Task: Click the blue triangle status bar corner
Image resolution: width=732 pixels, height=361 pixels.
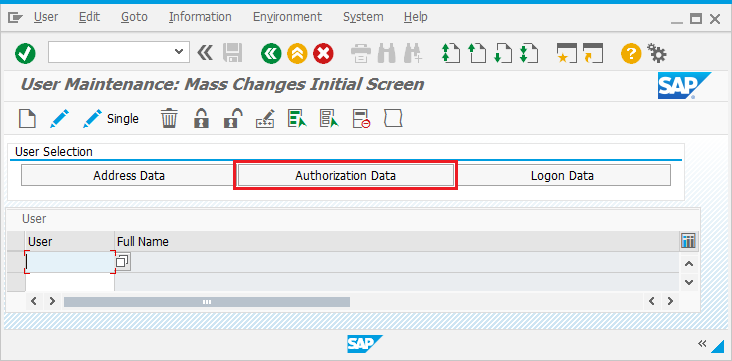Action: [717, 346]
